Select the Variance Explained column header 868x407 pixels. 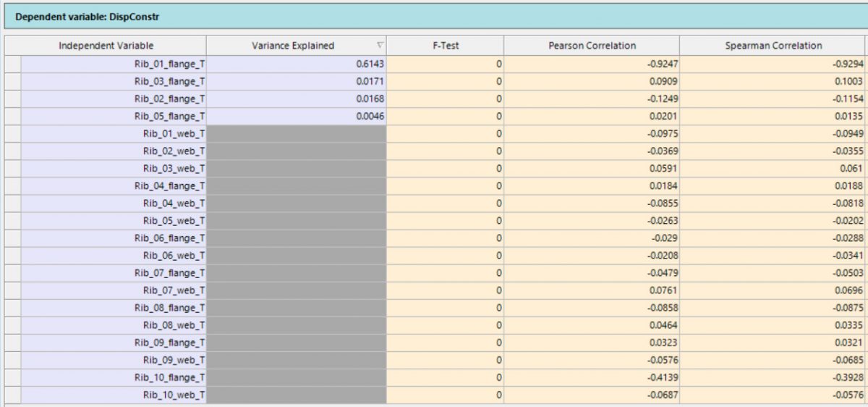(293, 46)
